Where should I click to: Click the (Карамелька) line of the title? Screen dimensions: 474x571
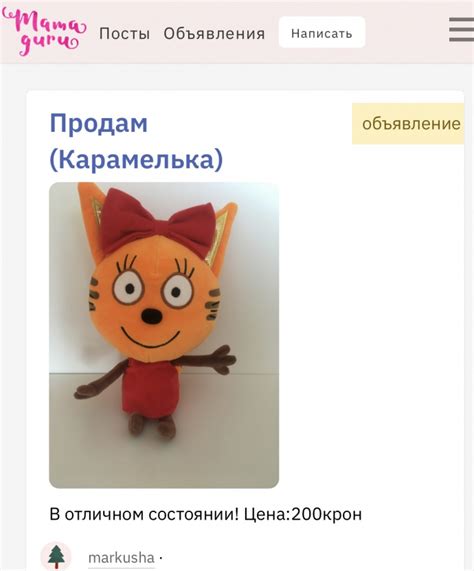[x=136, y=160]
